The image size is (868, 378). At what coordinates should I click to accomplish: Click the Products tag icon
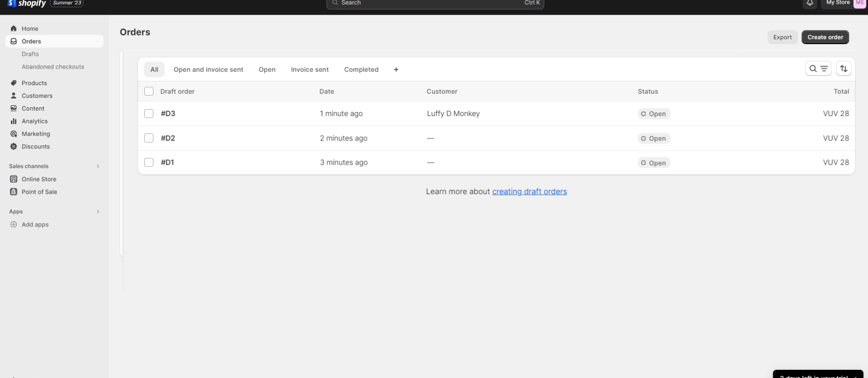(x=14, y=83)
